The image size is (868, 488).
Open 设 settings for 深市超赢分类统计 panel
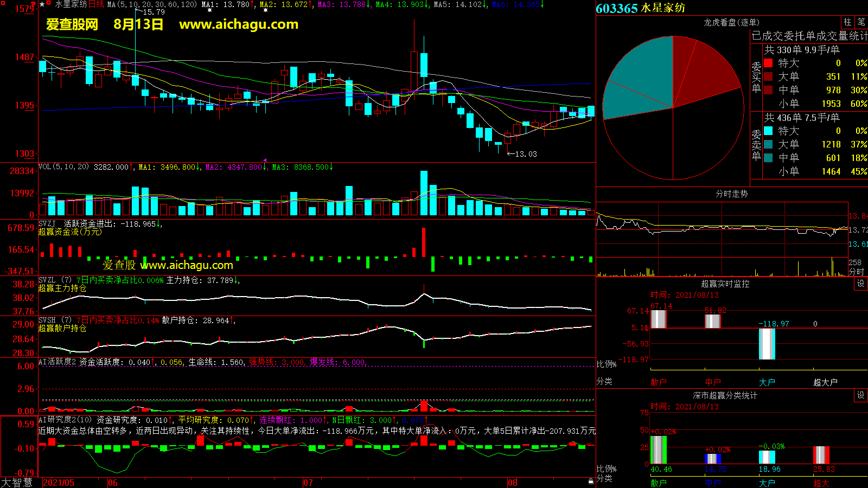861,395
